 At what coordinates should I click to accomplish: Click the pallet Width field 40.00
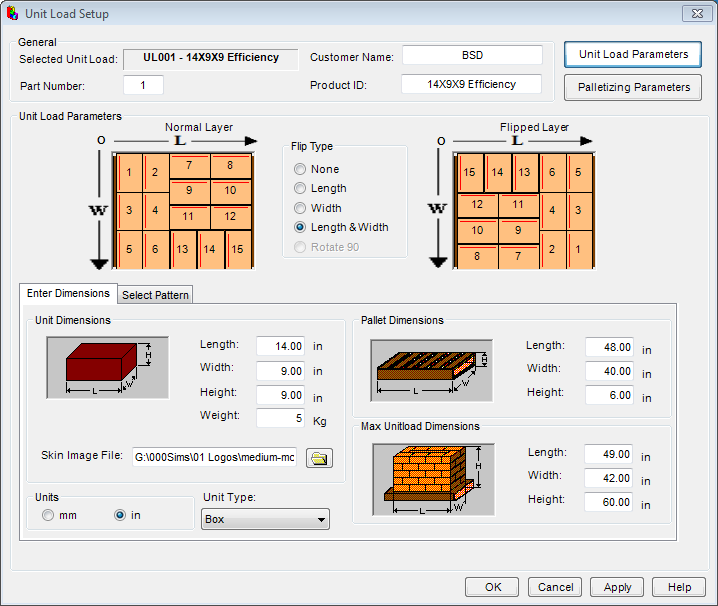click(x=609, y=371)
